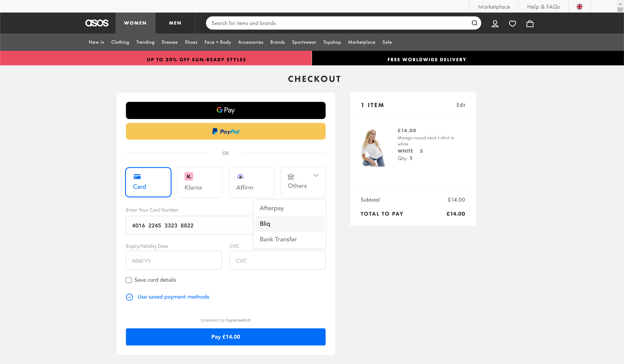Tick the Save card details checkbox
This screenshot has height=364, width=624.
[x=128, y=280]
